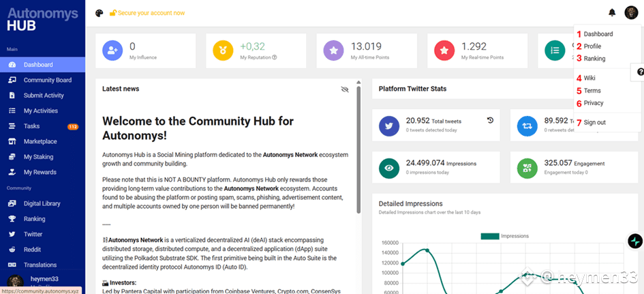Viewport: 644px width, 294px height.
Task: Click the news scrollbar up arrow
Action: (358, 82)
